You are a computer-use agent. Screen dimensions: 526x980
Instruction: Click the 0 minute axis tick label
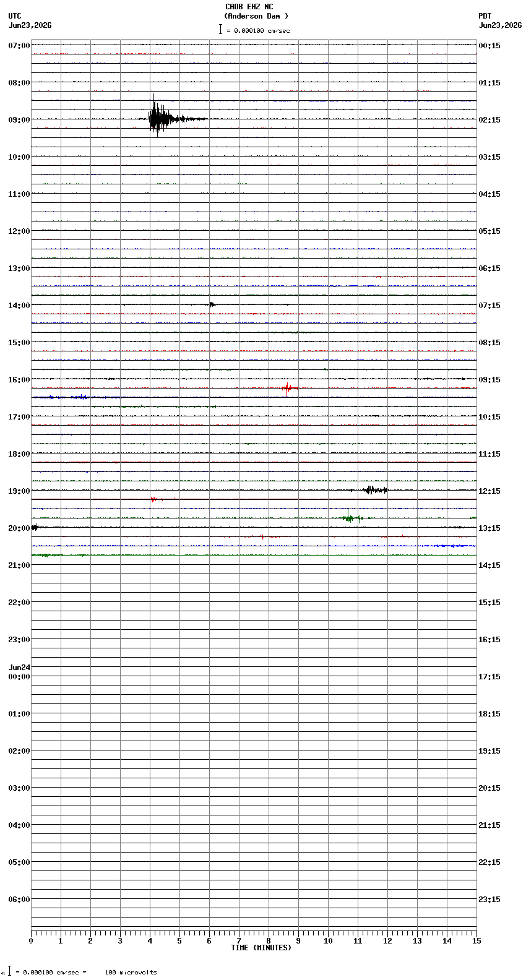click(31, 941)
